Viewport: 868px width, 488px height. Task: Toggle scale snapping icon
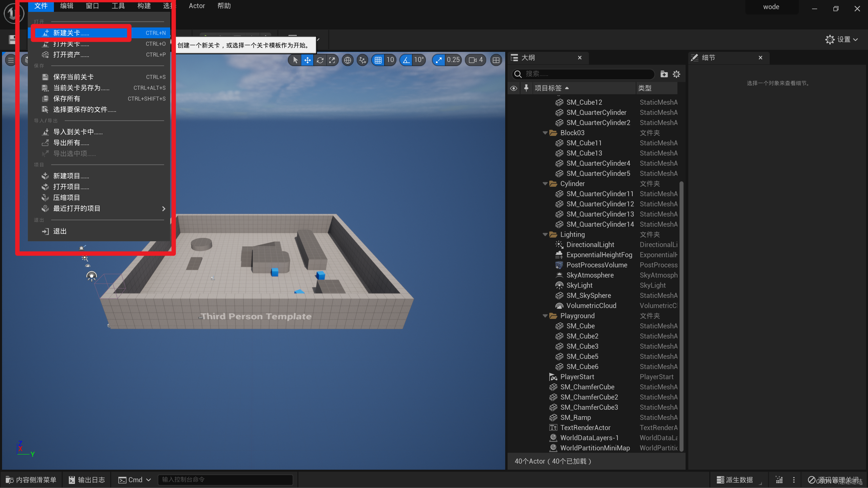coord(439,60)
